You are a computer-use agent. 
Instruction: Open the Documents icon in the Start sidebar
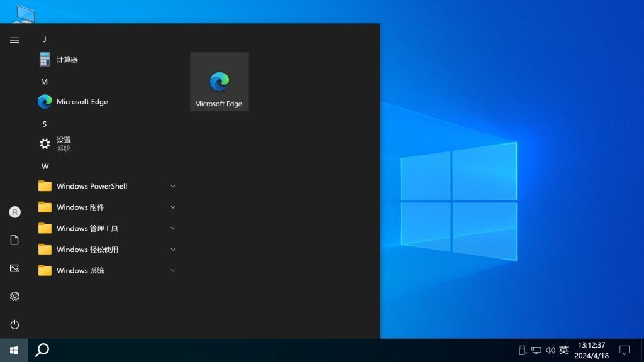click(14, 240)
